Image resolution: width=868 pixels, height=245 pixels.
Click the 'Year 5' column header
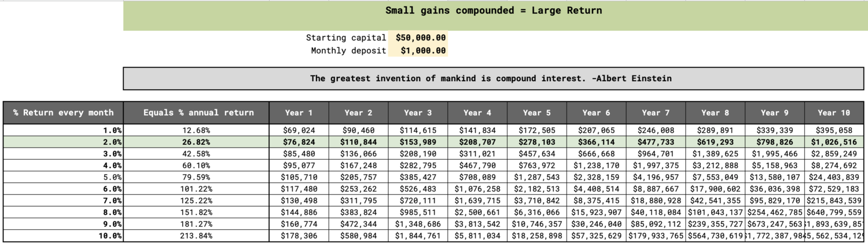(x=537, y=112)
